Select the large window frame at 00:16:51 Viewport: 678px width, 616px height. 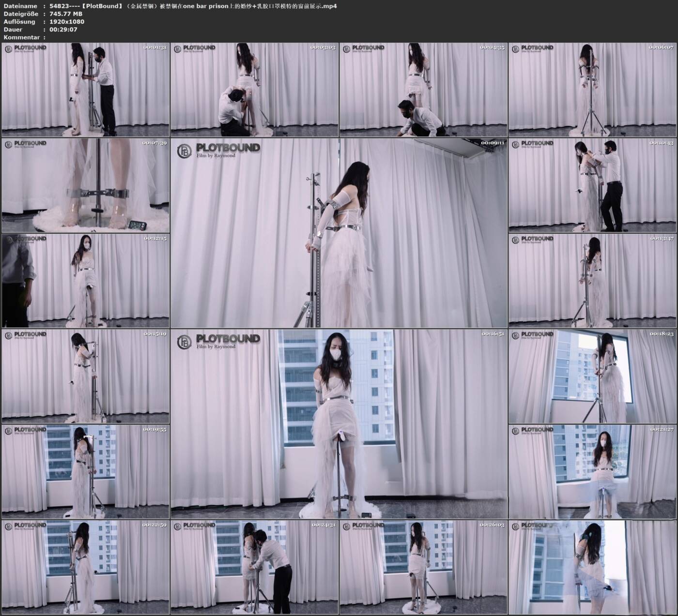pyautogui.click(x=339, y=424)
